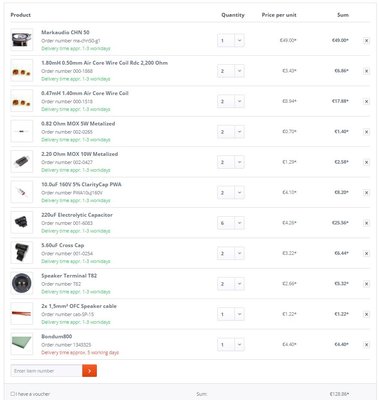The height and width of the screenshot is (400, 379).
Task: Remove 220uF Electrolytic Capacitor from cart
Action: tap(366, 223)
